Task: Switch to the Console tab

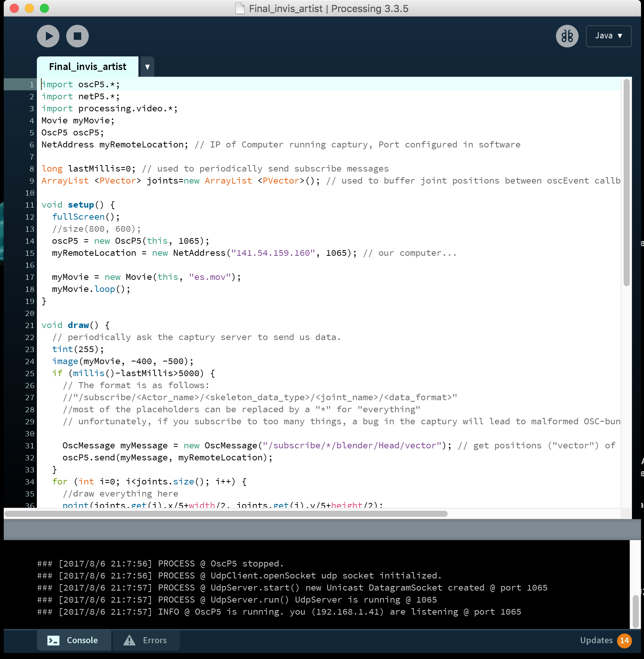Action: pos(74,640)
